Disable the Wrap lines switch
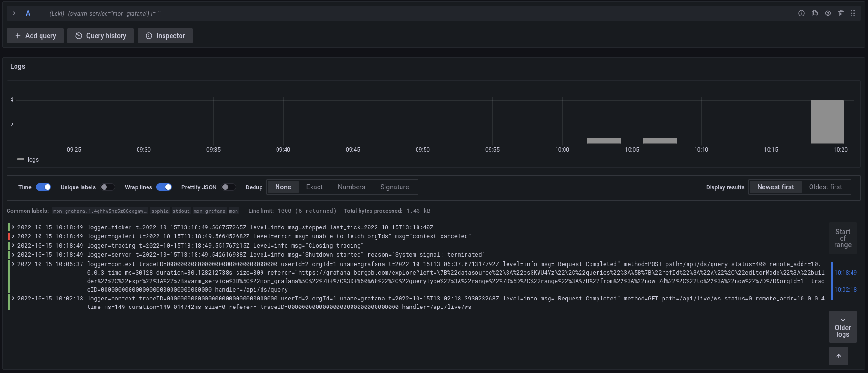 click(x=164, y=187)
